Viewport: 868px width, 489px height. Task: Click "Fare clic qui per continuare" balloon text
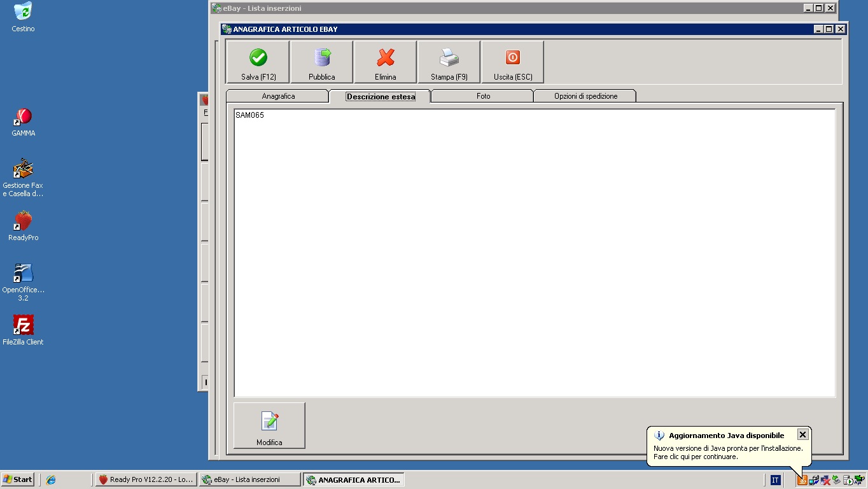click(696, 457)
